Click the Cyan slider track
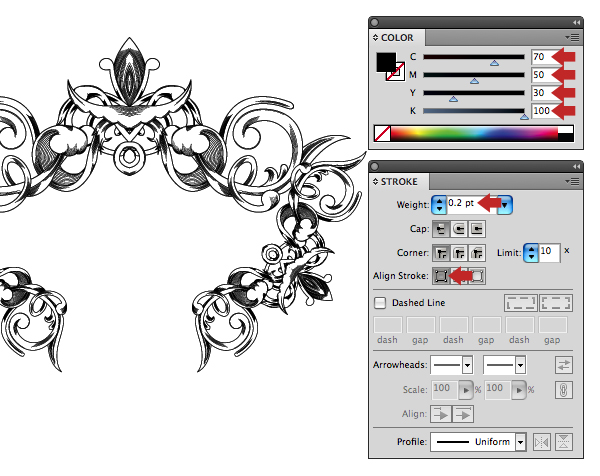Image resolution: width=600 pixels, height=476 pixels. 474,57
